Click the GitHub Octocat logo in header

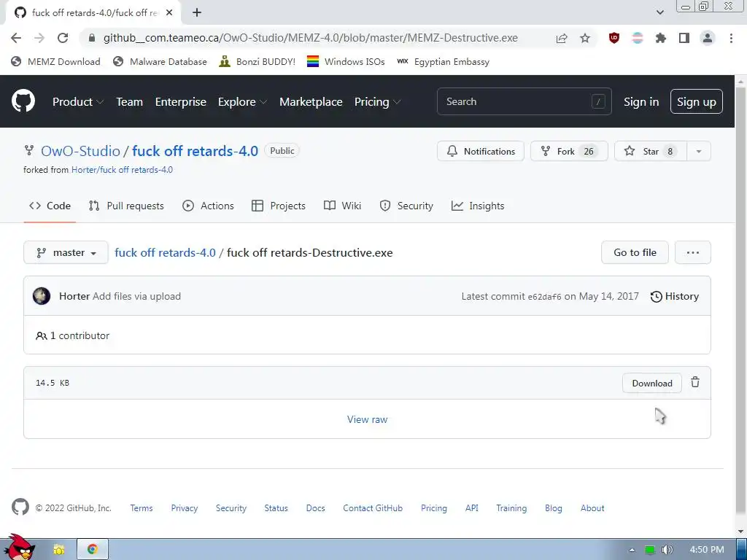[23, 101]
